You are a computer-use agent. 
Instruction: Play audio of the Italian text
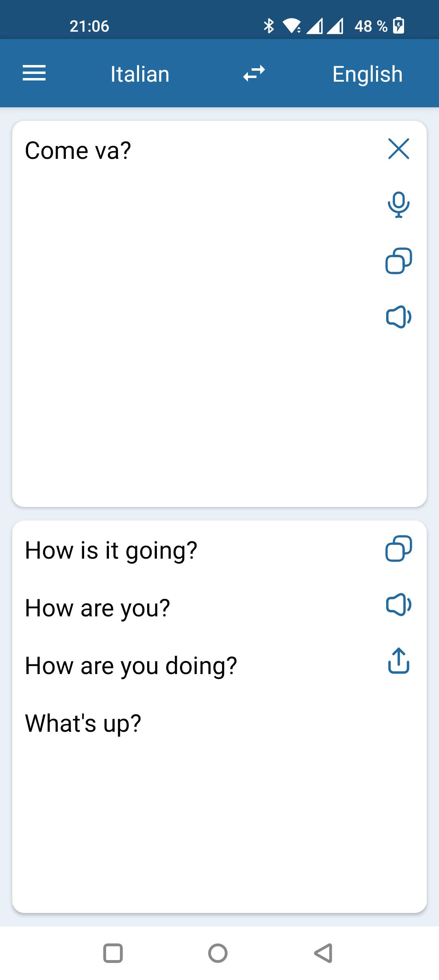[x=398, y=317]
